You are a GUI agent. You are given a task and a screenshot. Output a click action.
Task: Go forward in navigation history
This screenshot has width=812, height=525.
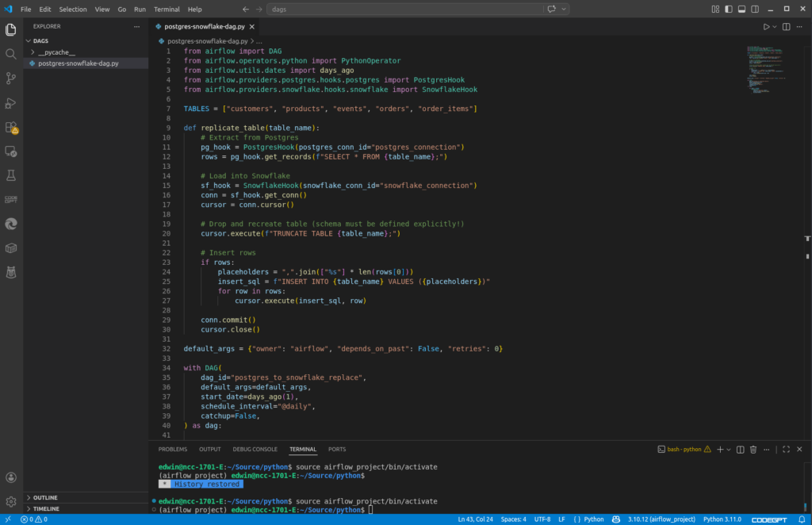(x=259, y=10)
